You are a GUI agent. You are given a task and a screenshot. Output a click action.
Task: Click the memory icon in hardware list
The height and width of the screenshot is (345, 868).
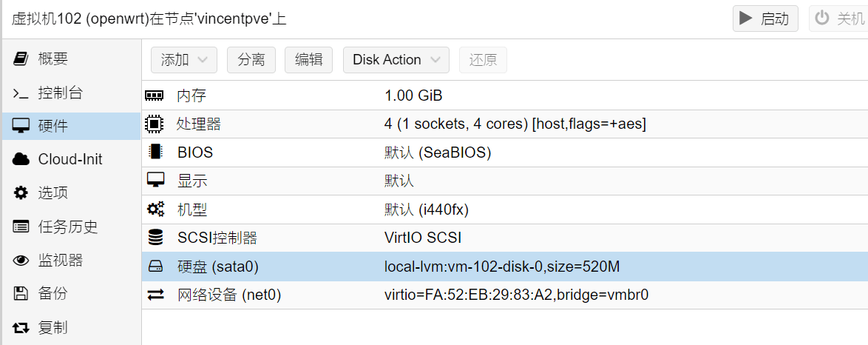tap(155, 96)
